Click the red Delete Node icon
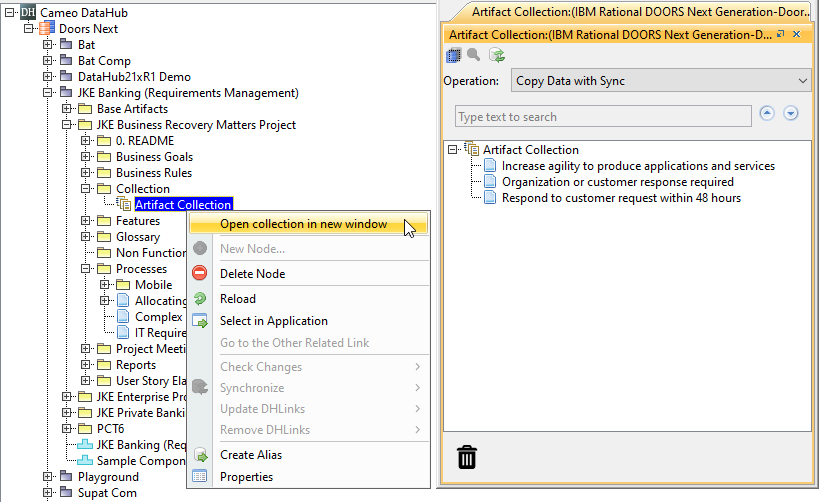This screenshot has height=504, width=822. (200, 273)
